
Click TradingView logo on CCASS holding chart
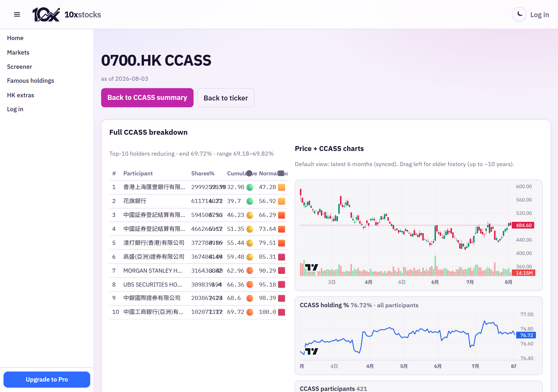[x=312, y=351]
